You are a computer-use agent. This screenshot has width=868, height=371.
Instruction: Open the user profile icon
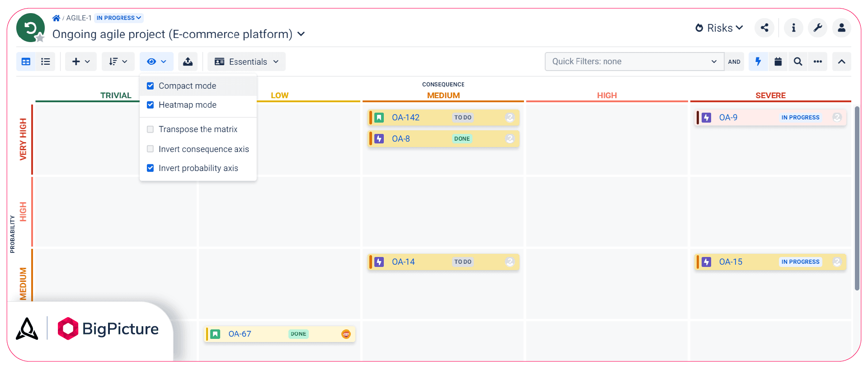click(841, 28)
